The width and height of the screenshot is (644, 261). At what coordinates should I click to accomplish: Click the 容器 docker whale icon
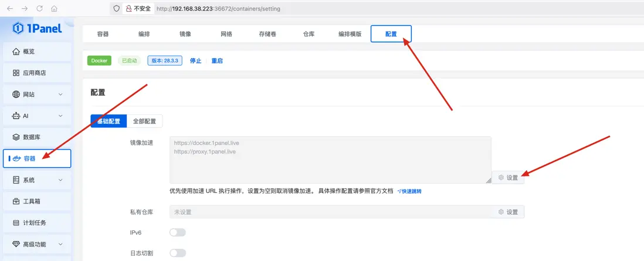pyautogui.click(x=17, y=159)
